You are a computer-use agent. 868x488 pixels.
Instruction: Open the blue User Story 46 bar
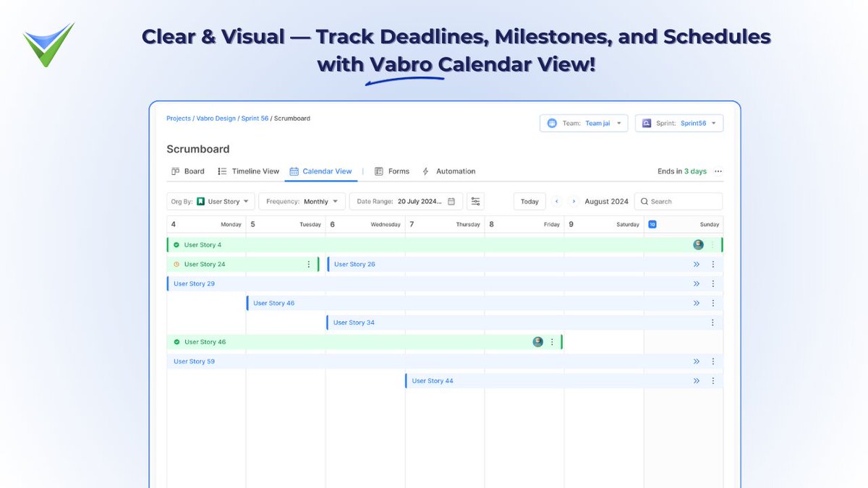click(x=485, y=304)
